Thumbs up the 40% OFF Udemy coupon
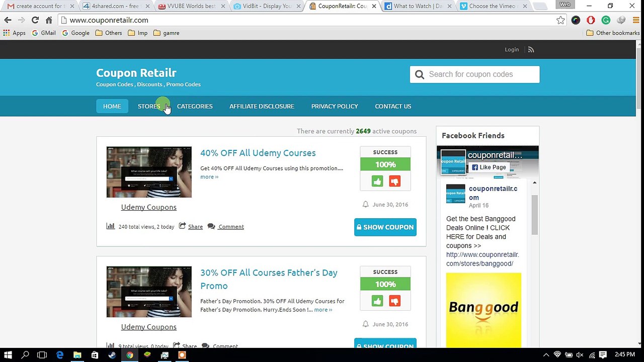This screenshot has width=644, height=362. click(377, 182)
